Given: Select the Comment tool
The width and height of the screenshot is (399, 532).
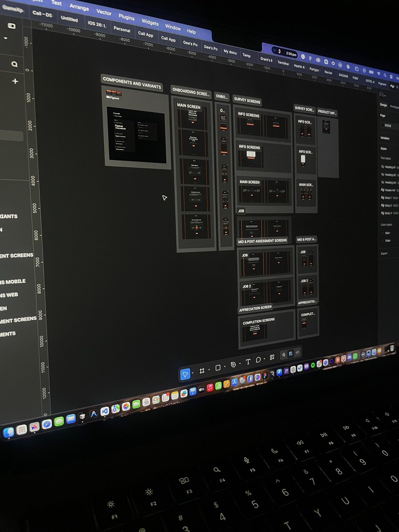Looking at the screenshot, I should pyautogui.click(x=258, y=360).
